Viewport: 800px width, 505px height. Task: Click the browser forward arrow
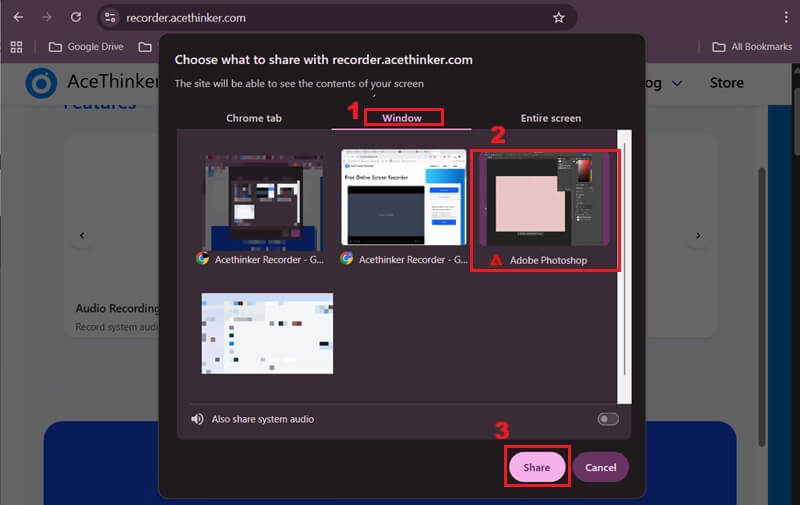pos(47,17)
